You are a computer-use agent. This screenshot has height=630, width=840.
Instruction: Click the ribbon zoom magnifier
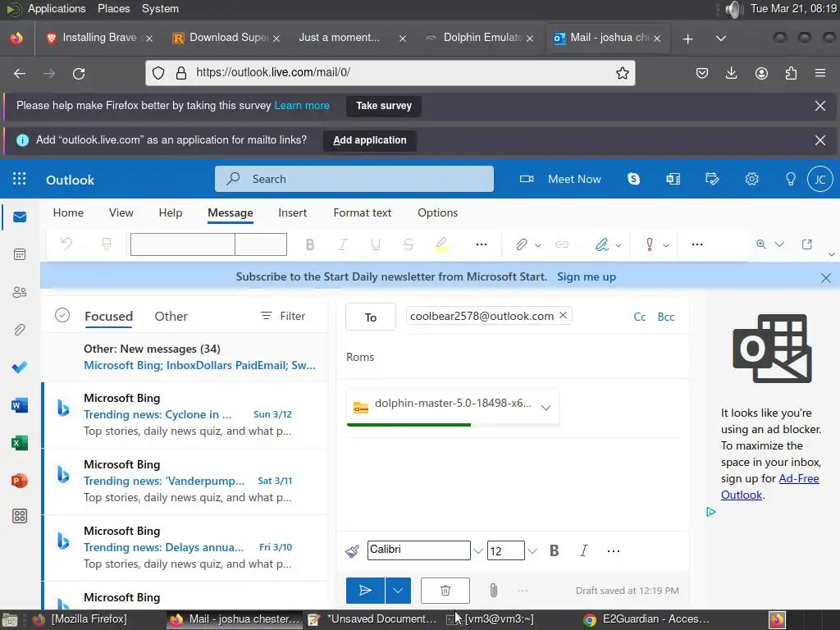coord(760,244)
